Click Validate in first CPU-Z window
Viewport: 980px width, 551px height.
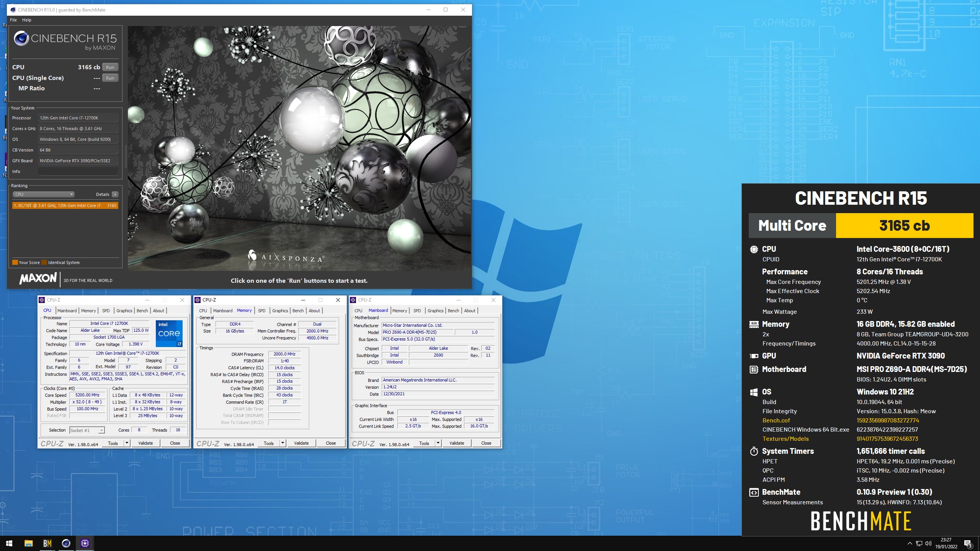pyautogui.click(x=145, y=443)
